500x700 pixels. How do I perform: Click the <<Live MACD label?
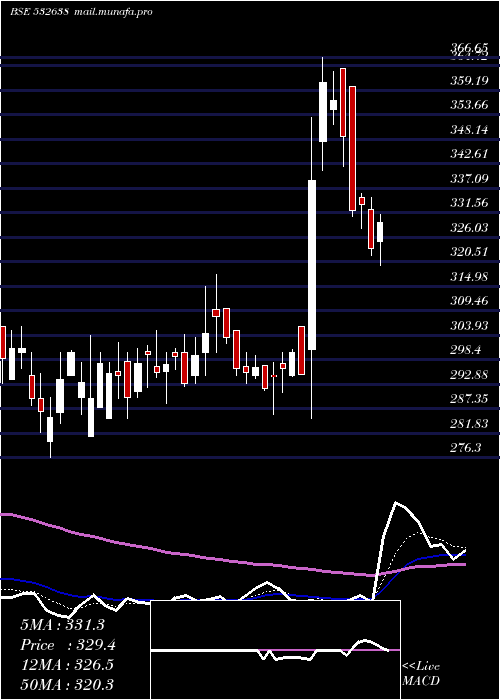pos(421,674)
